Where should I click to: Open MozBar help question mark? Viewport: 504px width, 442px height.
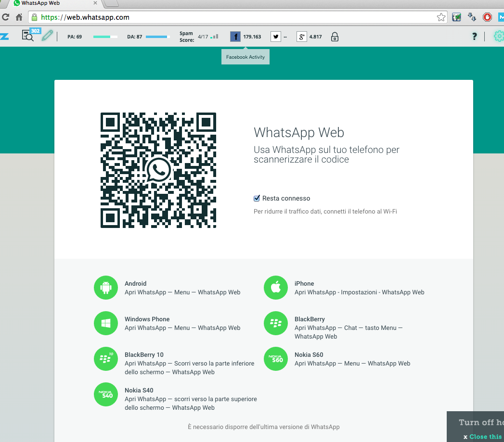coord(475,36)
